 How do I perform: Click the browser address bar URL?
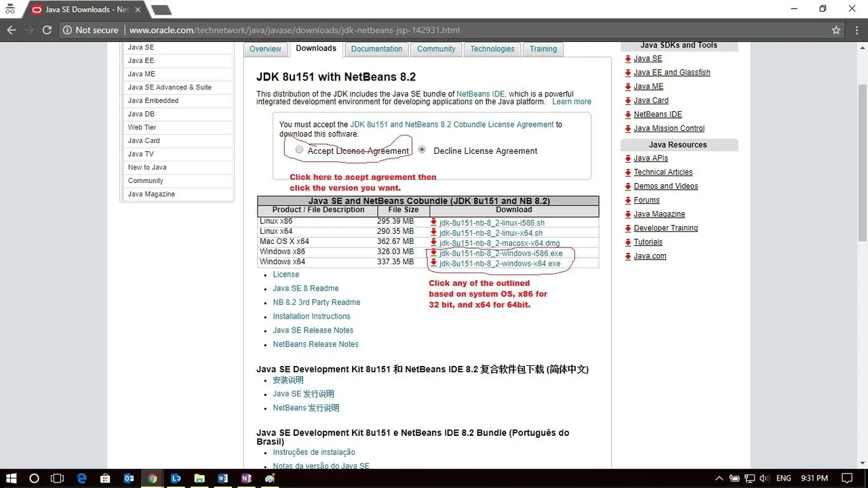pos(294,30)
